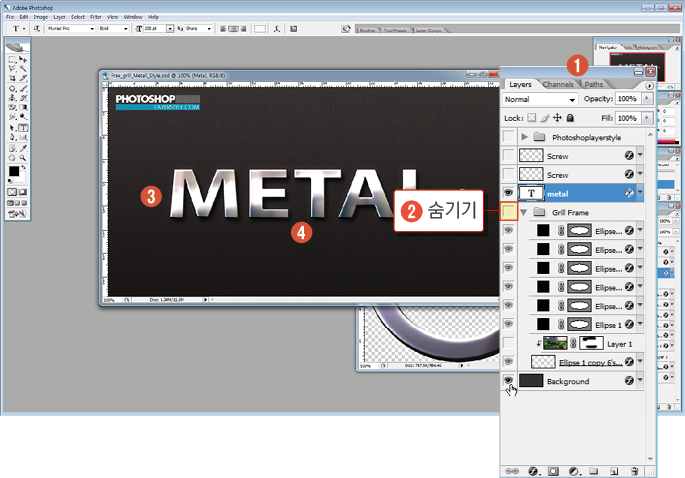
Task: Select the Lasso tool
Action: (x=12, y=69)
